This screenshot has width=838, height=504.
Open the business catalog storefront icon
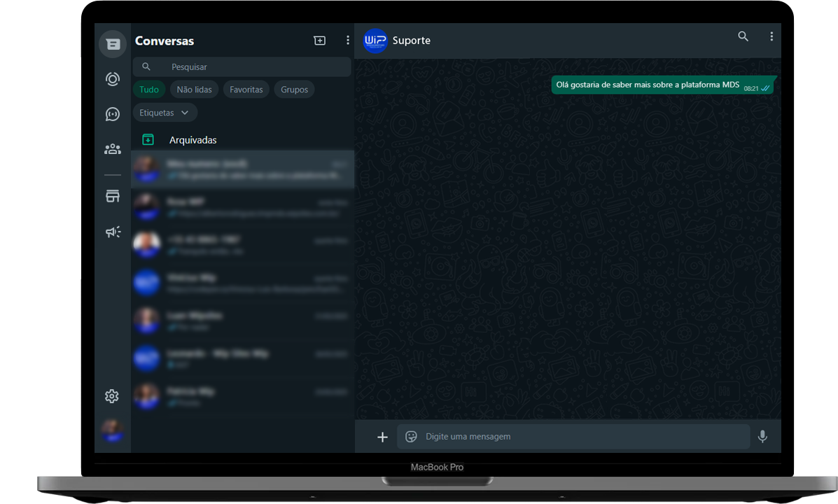(x=113, y=197)
